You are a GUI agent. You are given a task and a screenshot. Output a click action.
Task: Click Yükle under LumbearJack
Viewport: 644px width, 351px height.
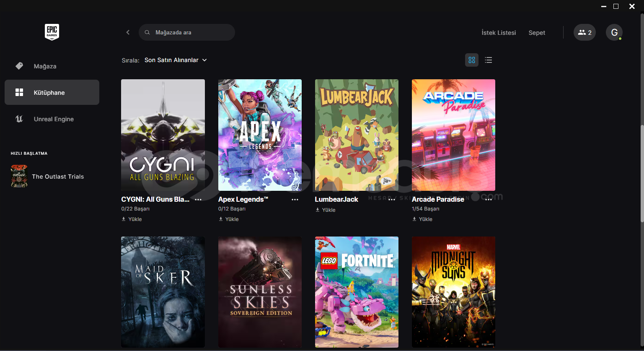tap(328, 210)
